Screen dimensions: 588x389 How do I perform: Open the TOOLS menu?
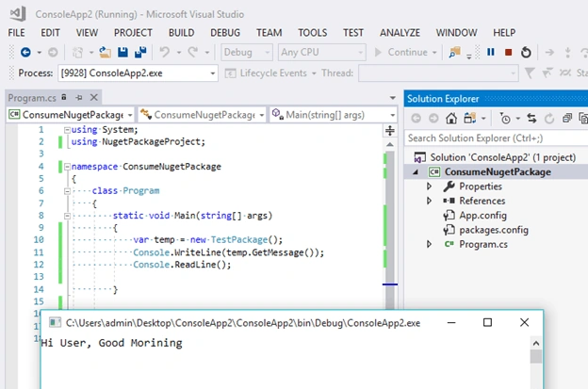[313, 33]
